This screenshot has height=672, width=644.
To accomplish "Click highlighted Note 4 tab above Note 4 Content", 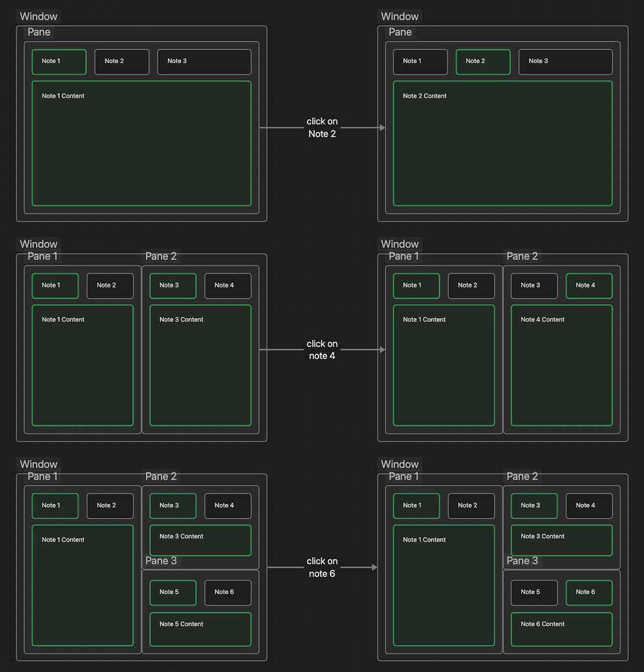I will (x=589, y=286).
